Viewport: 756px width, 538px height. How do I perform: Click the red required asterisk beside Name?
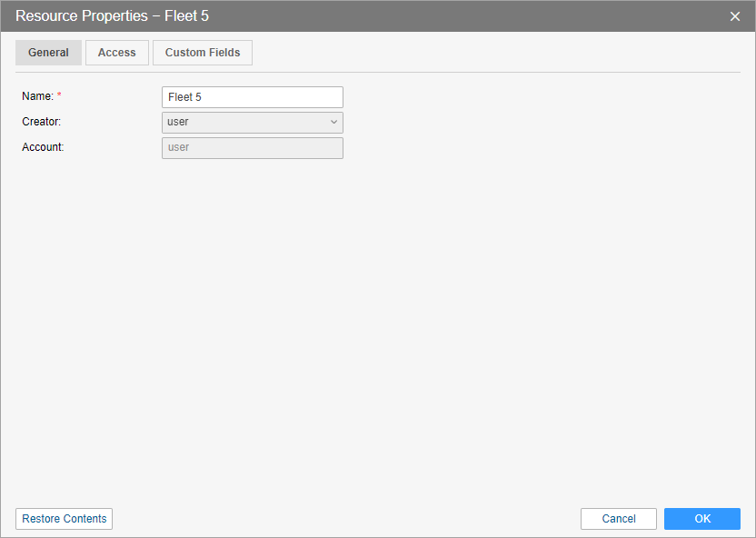(60, 95)
